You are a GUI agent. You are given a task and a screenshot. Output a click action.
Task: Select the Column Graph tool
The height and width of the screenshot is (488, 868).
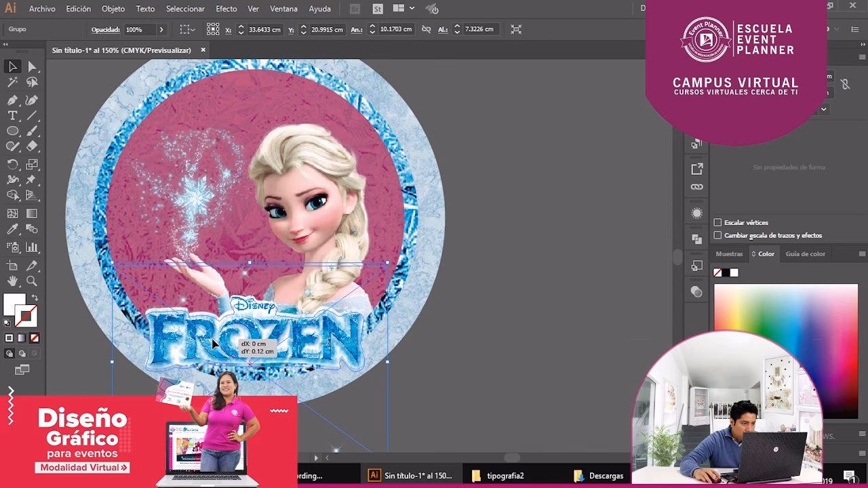32,248
